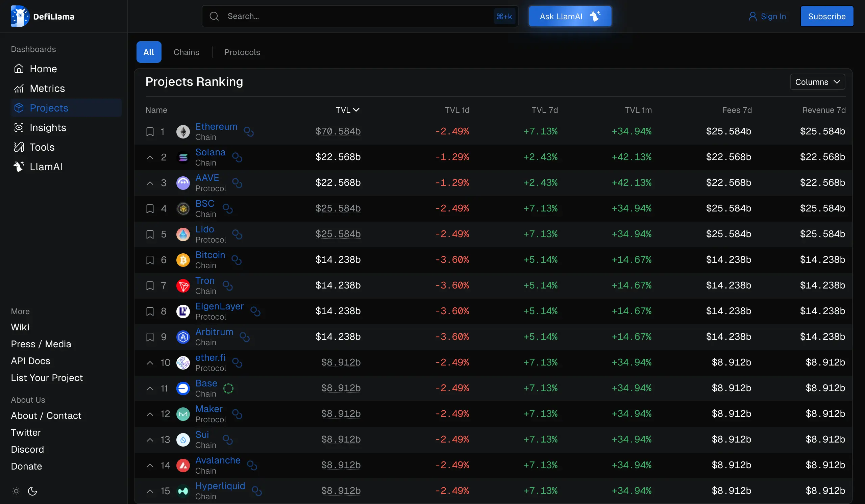Click the BSC chain logo
Screen dimensions: 865x504
183,209
